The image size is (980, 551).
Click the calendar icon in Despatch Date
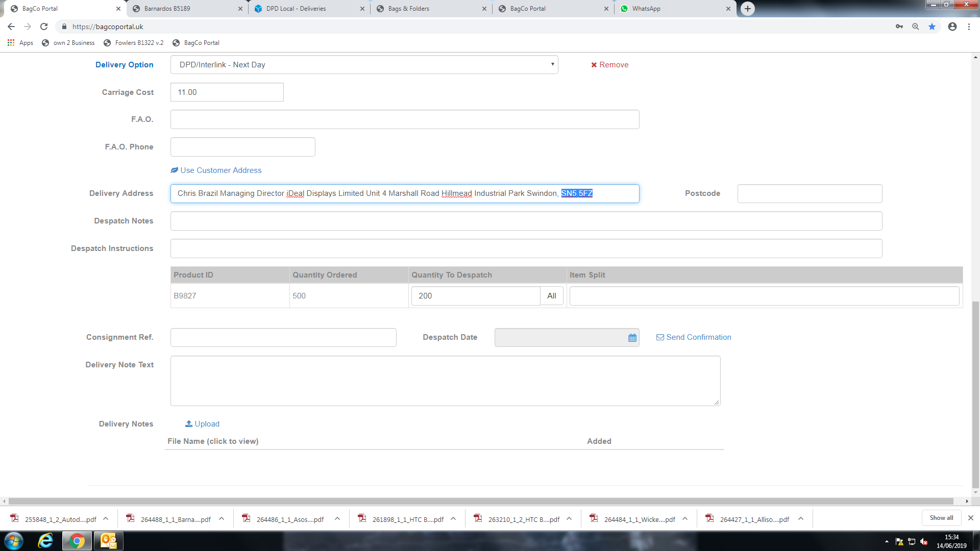point(632,338)
